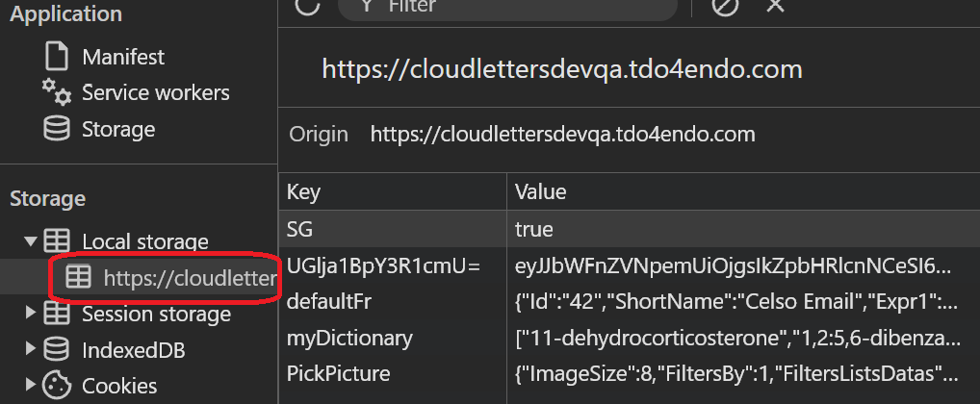Delete selected entry with the X icon

tap(774, 6)
